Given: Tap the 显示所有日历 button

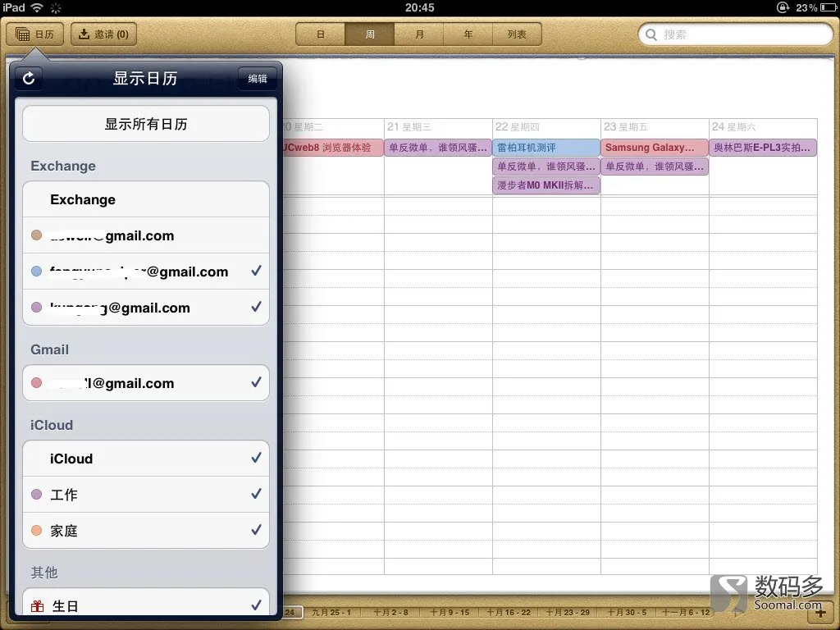Looking at the screenshot, I should pos(146,124).
